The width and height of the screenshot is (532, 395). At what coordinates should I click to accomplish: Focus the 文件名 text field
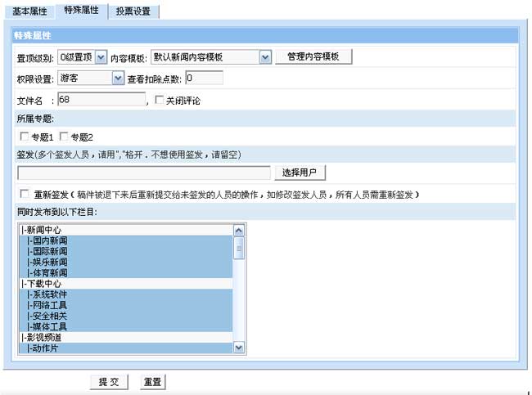coord(101,101)
